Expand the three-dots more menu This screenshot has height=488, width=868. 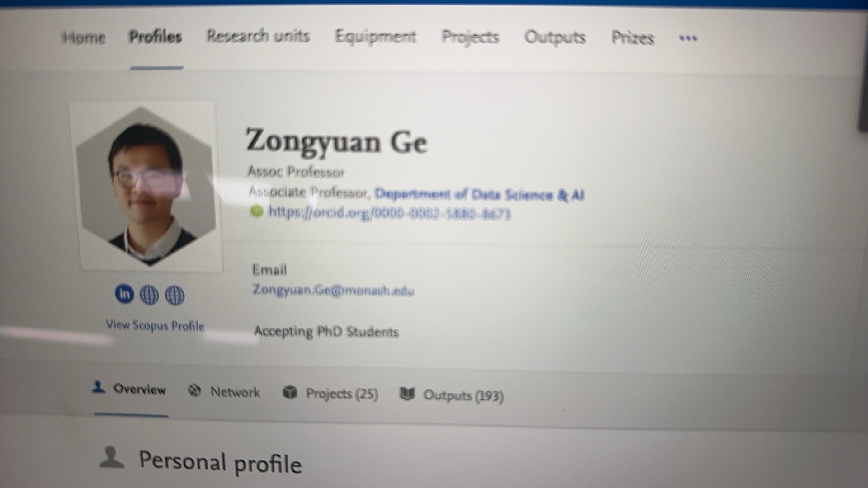[x=688, y=38]
